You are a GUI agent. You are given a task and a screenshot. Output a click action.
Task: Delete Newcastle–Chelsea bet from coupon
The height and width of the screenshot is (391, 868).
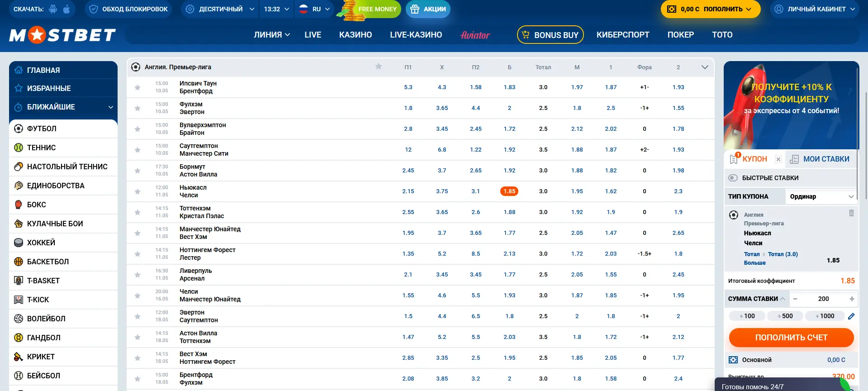tap(851, 213)
